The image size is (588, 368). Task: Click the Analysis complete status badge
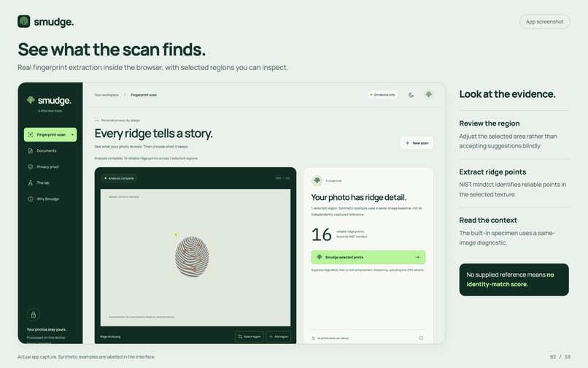(x=119, y=178)
